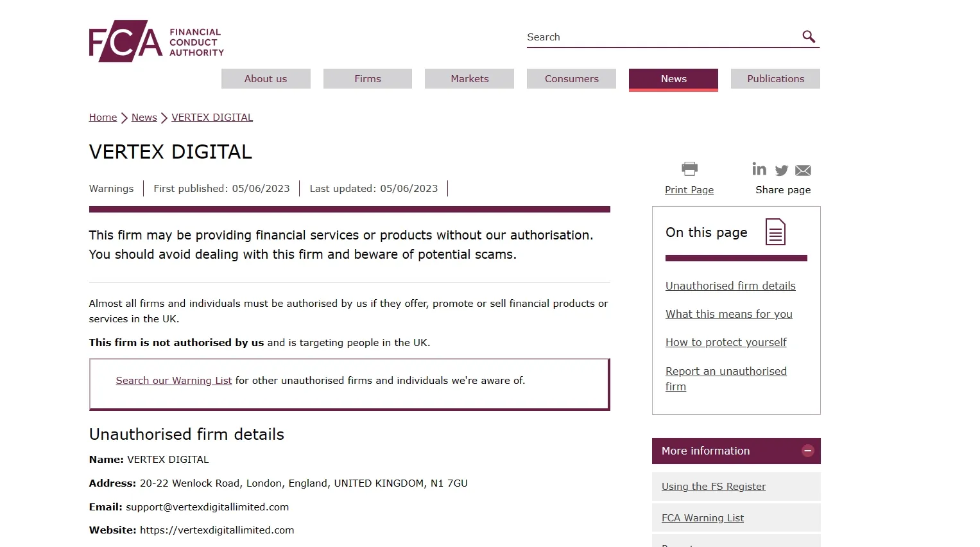Click the printer icon

coord(689,169)
